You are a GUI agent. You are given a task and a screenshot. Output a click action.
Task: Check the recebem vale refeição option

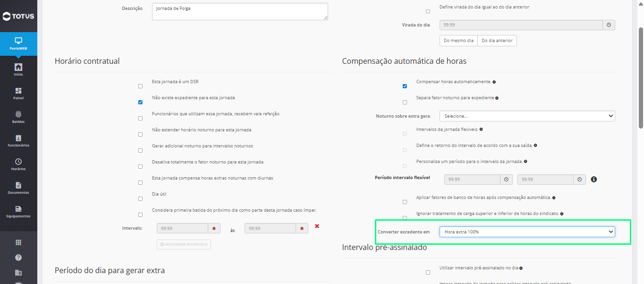tap(140, 118)
